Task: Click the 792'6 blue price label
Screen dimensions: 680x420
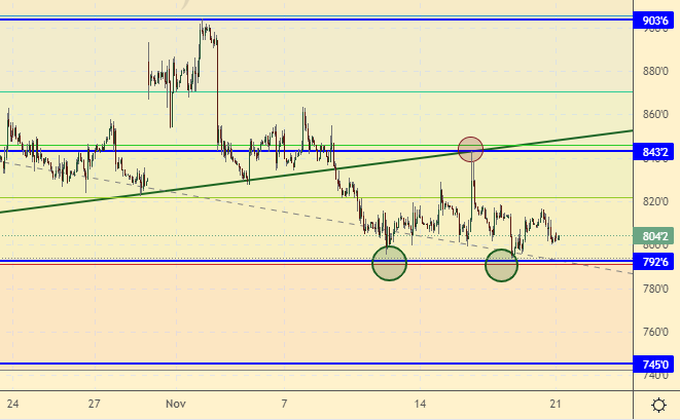Action: click(656, 264)
